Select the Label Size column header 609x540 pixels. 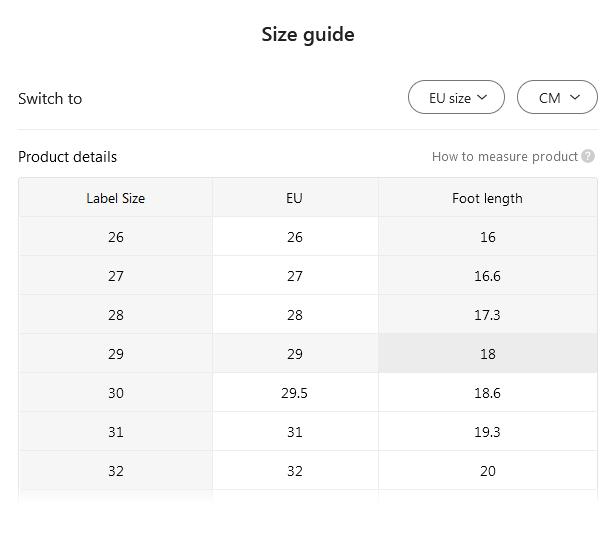pyautogui.click(x=116, y=198)
